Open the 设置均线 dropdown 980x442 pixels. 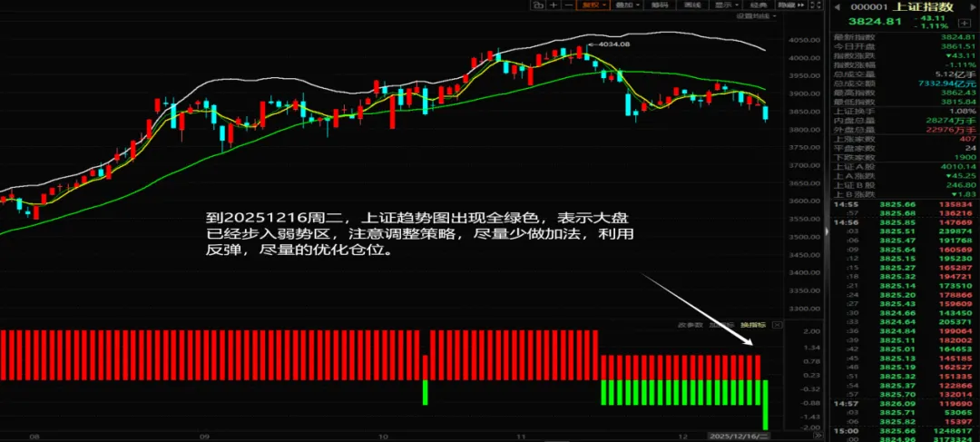tap(757, 15)
